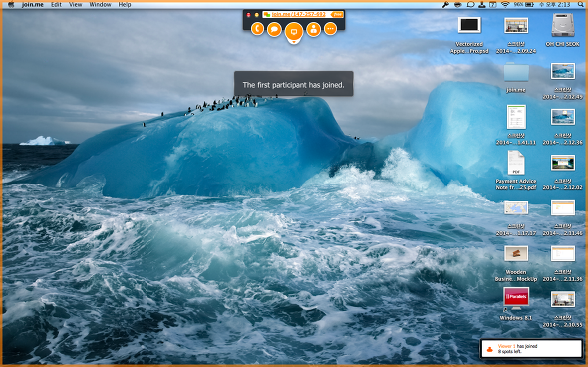
Task: Select the screenshot thumbnail ending 2.12.02
Action: [x=563, y=173]
